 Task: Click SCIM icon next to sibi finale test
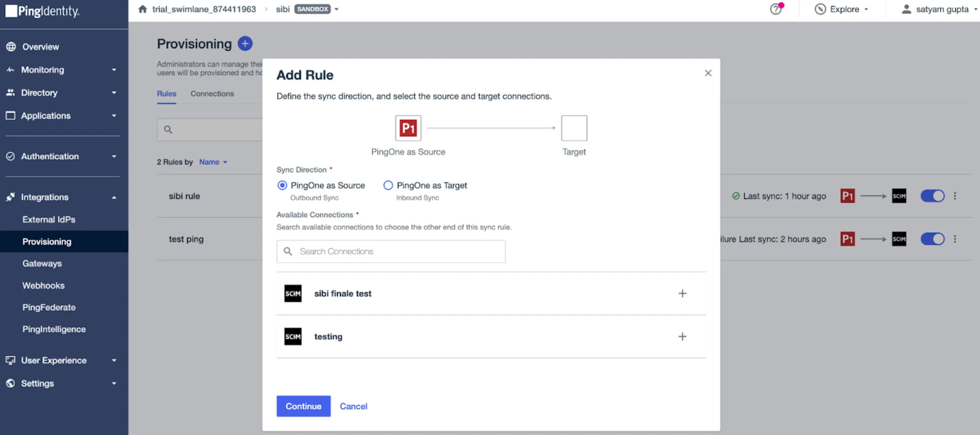click(x=293, y=293)
